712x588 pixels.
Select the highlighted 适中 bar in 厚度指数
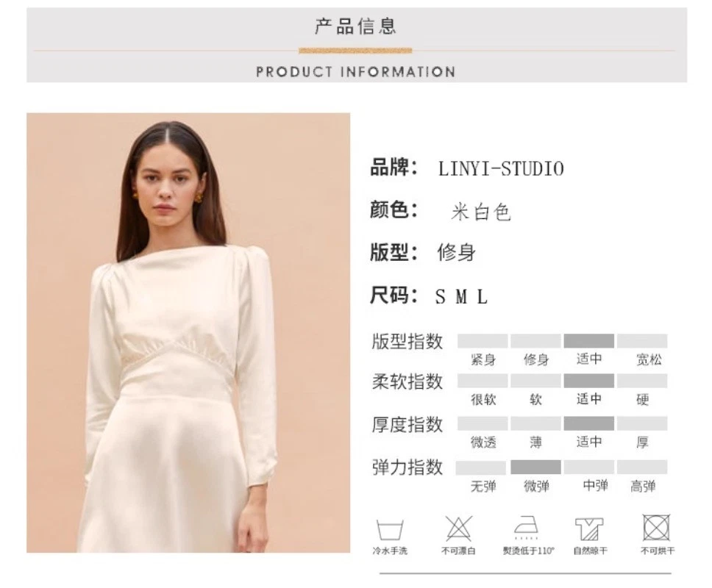[589, 423]
